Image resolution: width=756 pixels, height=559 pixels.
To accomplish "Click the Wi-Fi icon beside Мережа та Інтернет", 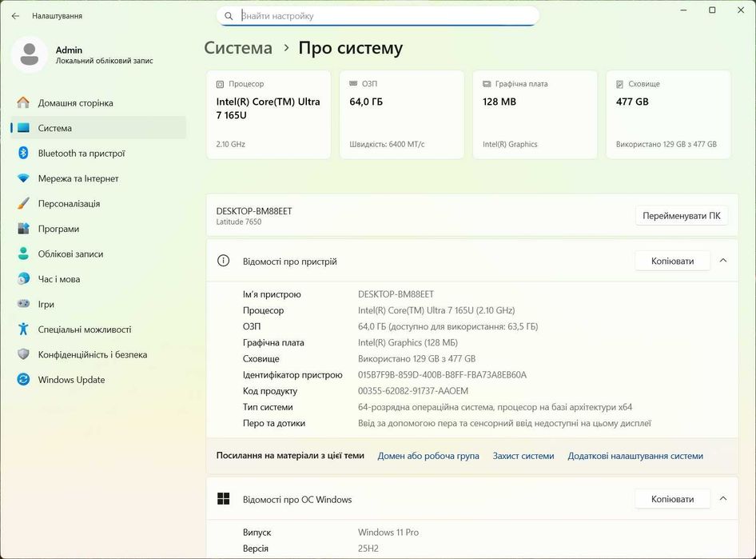I will [x=23, y=178].
